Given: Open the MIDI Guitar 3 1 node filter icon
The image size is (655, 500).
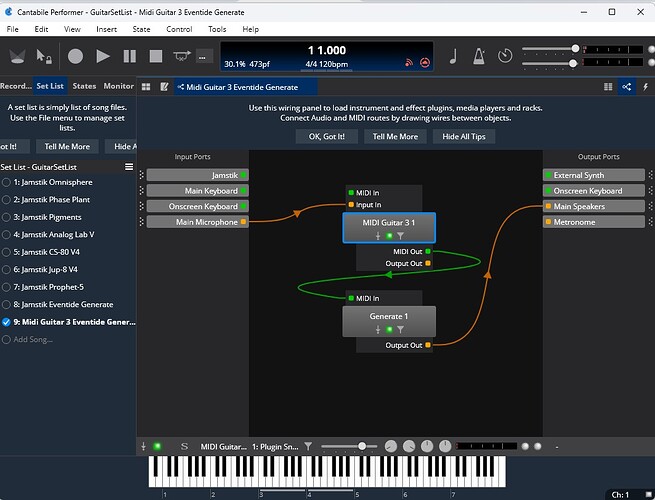Looking at the screenshot, I should [401, 236].
